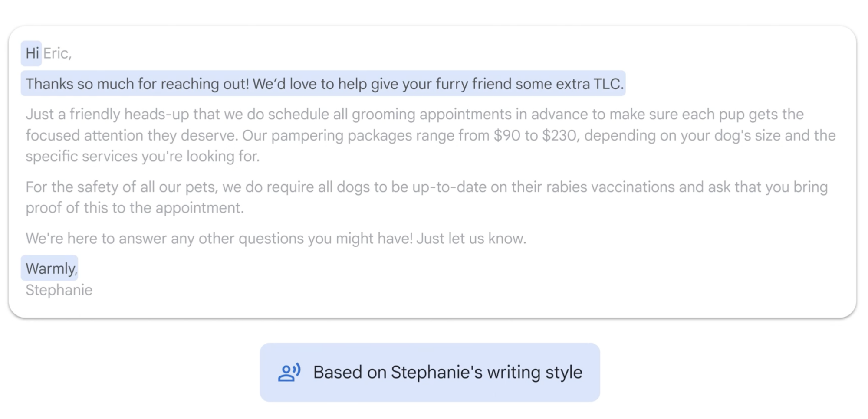Select the recipient name 'Eric'
Image resolution: width=868 pixels, height=419 pixels.
coord(57,53)
